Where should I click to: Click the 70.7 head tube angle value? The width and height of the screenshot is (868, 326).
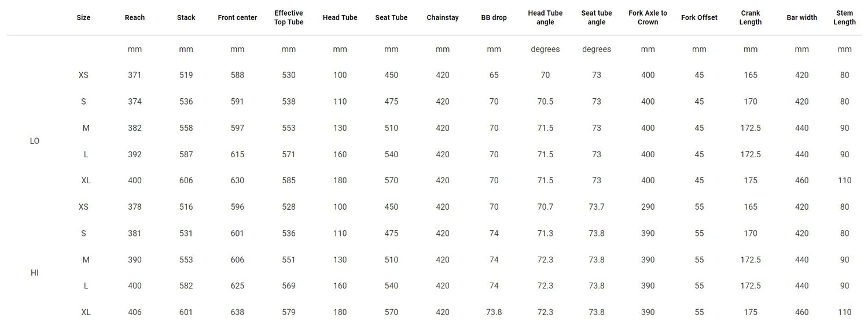[545, 207]
